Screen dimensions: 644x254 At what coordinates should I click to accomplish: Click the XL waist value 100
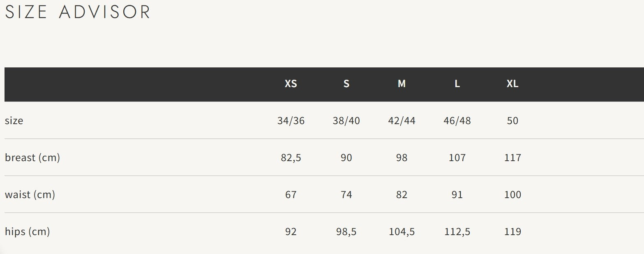(x=512, y=194)
